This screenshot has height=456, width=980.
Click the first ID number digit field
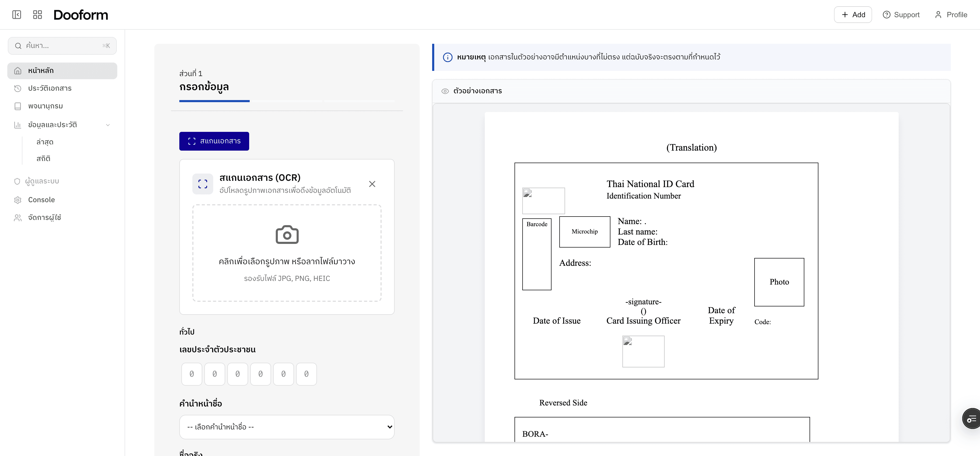coord(191,374)
